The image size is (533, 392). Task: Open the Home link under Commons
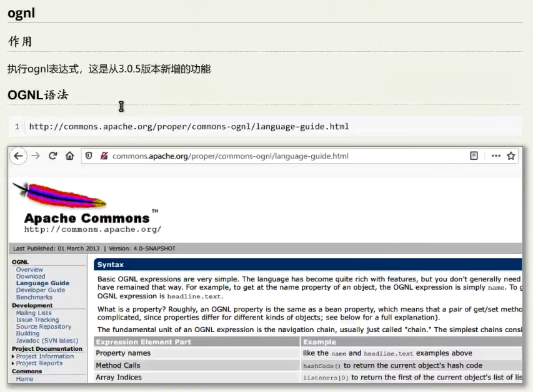pos(24,379)
